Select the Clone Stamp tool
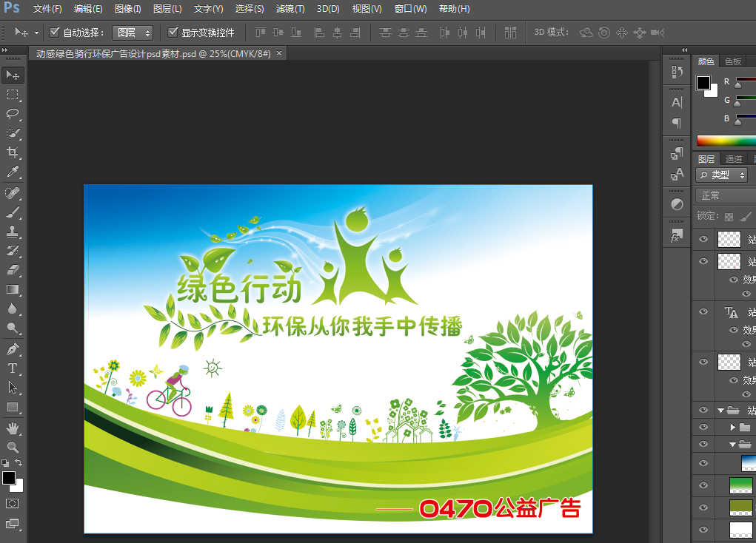756x543 pixels. pos(13,232)
